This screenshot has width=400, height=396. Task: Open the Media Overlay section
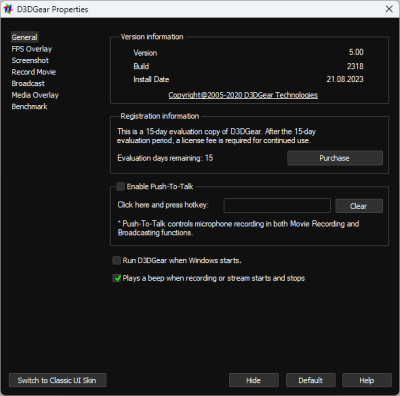[35, 95]
